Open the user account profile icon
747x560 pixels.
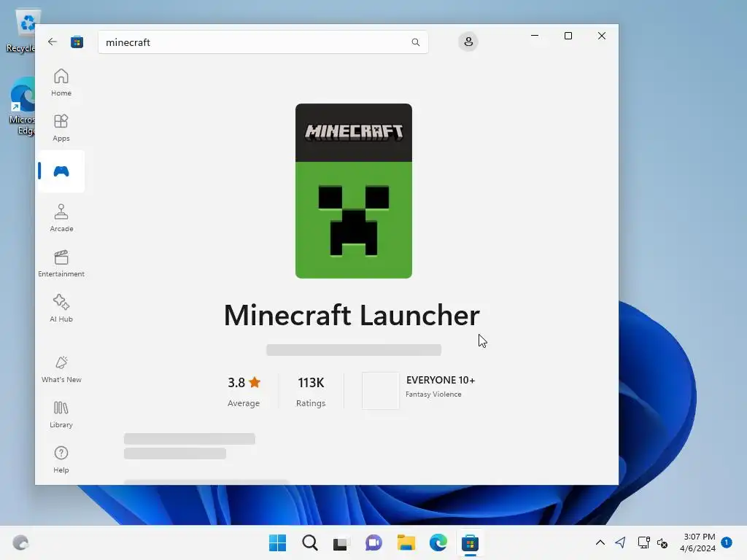click(468, 42)
